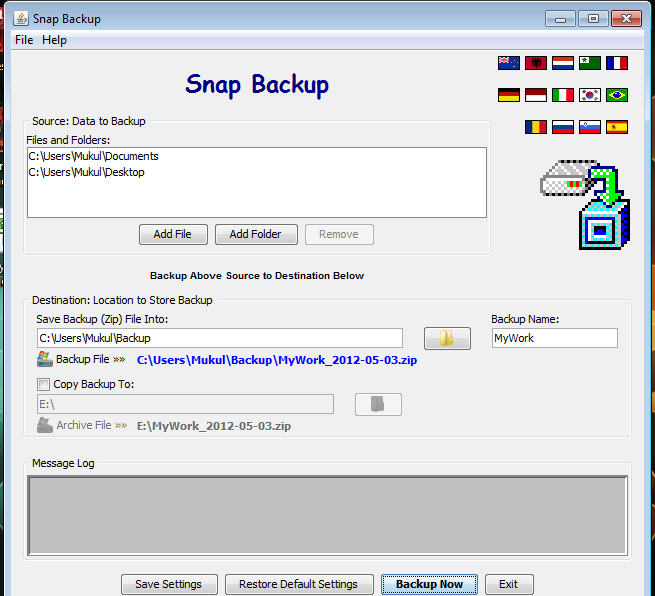Viewport: 655px width, 596px height.
Task: Click the Backup File colorful icon
Action: point(45,359)
